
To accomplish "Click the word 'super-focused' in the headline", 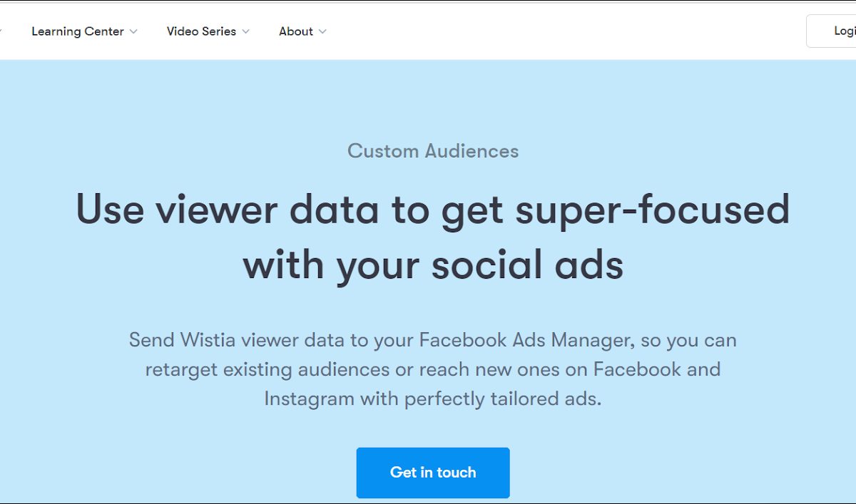I will [653, 210].
